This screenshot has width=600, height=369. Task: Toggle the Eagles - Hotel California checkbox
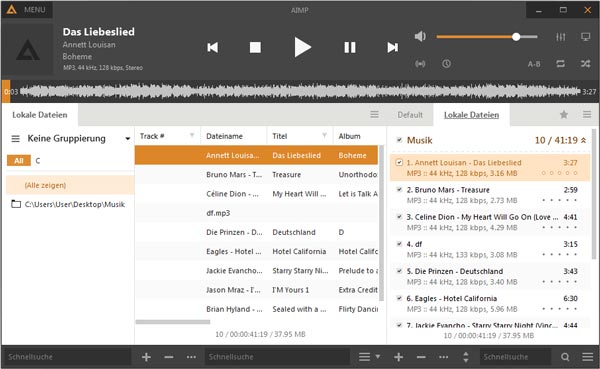coord(399,298)
